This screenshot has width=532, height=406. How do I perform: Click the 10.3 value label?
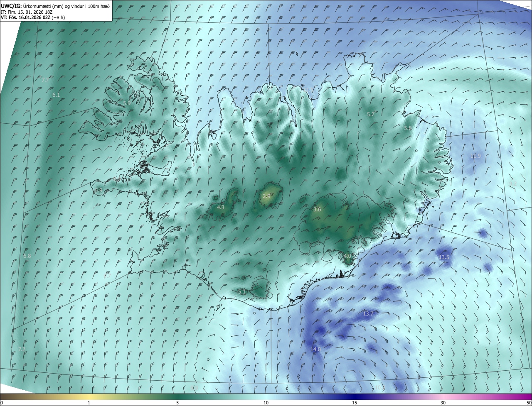pyautogui.click(x=379, y=388)
